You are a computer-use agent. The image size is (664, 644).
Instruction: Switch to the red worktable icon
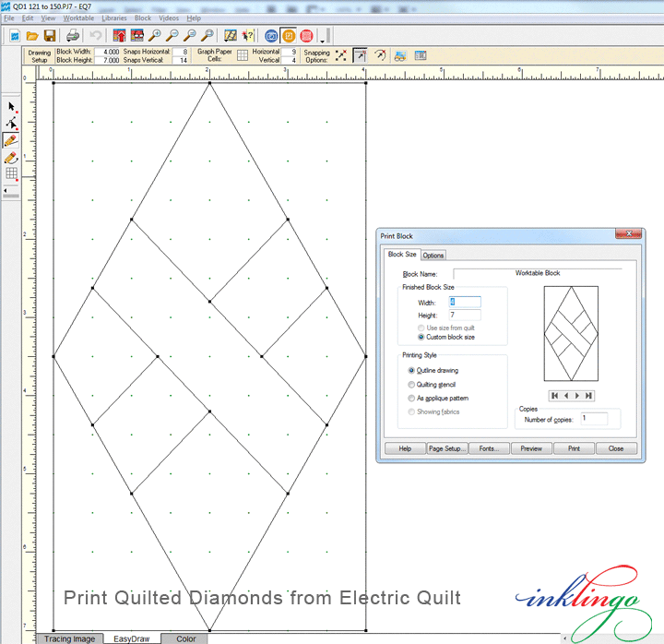pos(306,36)
